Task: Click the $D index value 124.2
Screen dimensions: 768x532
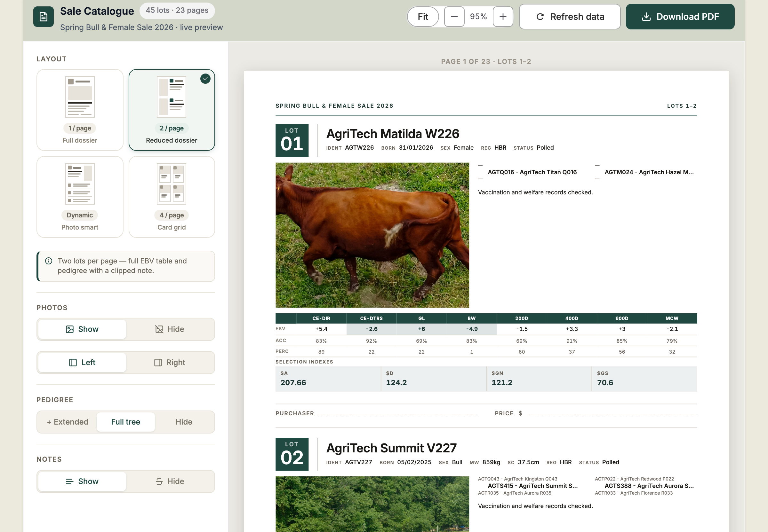Action: (396, 383)
